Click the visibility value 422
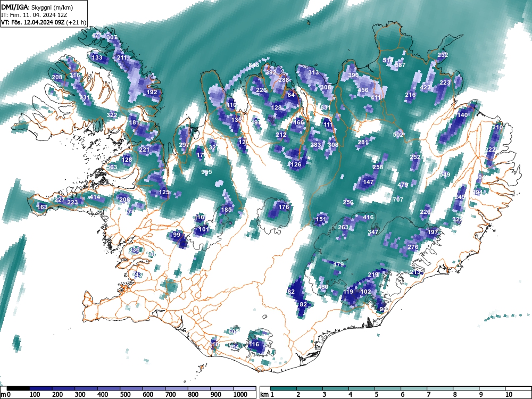The image size is (532, 399). [x=425, y=87]
